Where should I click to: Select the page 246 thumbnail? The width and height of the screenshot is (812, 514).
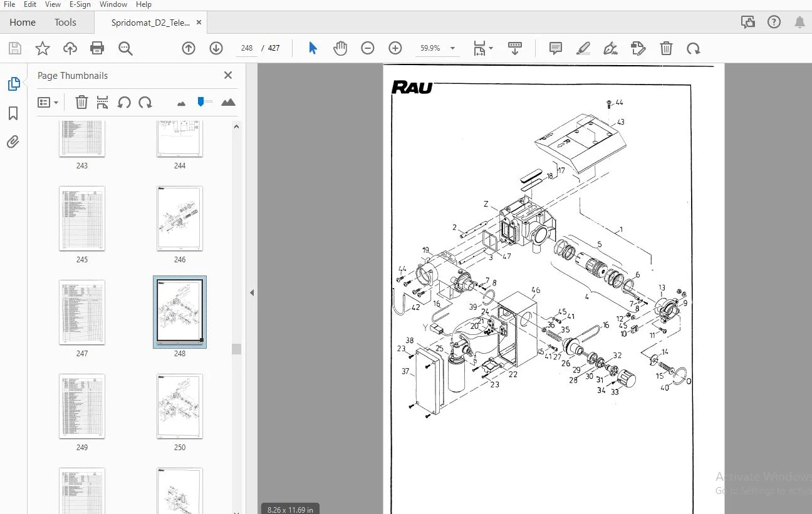point(180,218)
